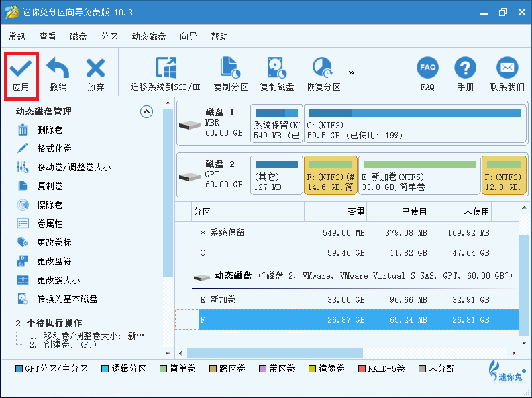This screenshot has width=532, height=398.
Task: Open the Partition (分区) menu
Action: pos(109,36)
